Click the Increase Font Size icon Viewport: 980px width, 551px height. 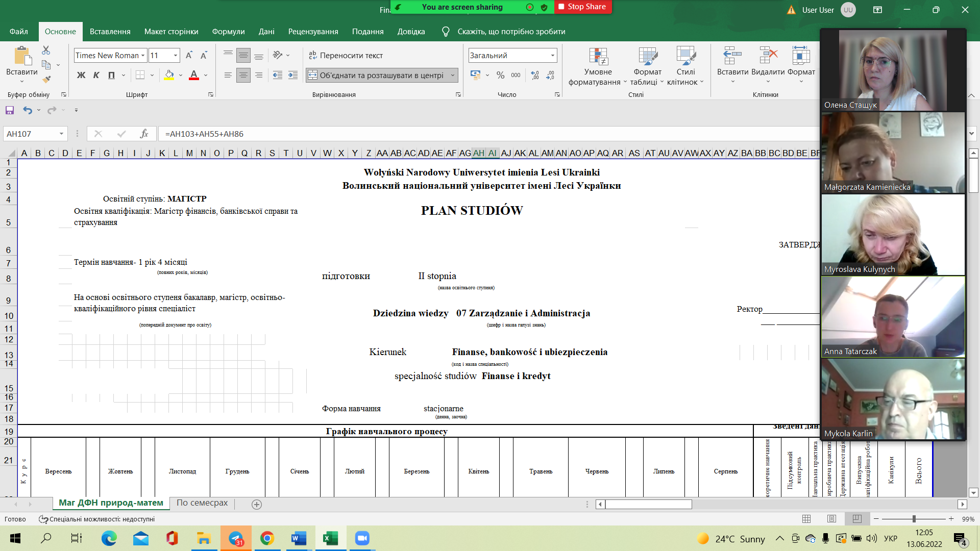point(189,55)
